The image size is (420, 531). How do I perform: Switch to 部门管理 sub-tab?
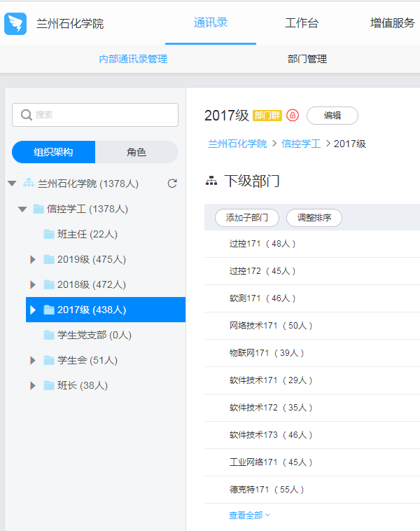pos(307,59)
